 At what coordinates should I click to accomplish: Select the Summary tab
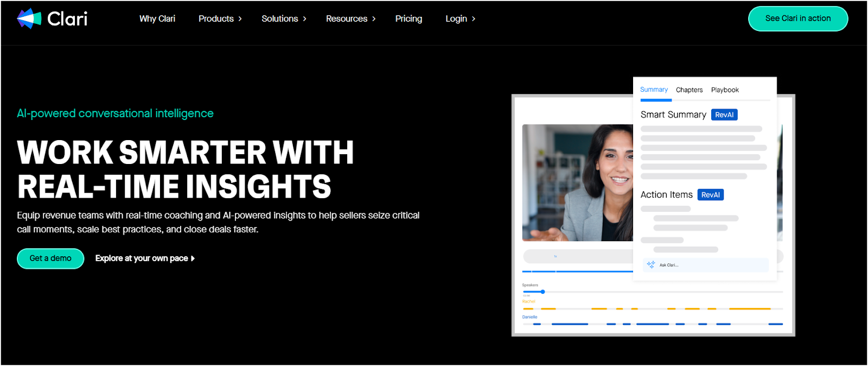click(654, 90)
